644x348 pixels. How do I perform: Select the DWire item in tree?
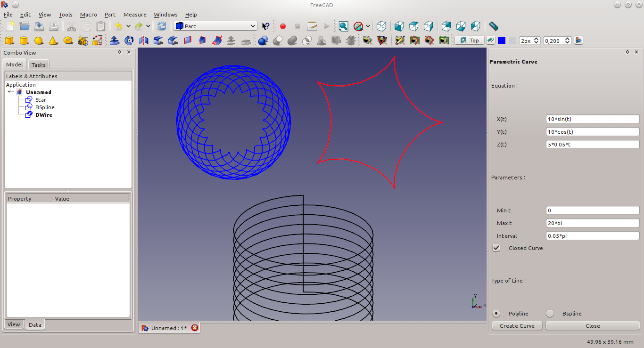pyautogui.click(x=43, y=115)
